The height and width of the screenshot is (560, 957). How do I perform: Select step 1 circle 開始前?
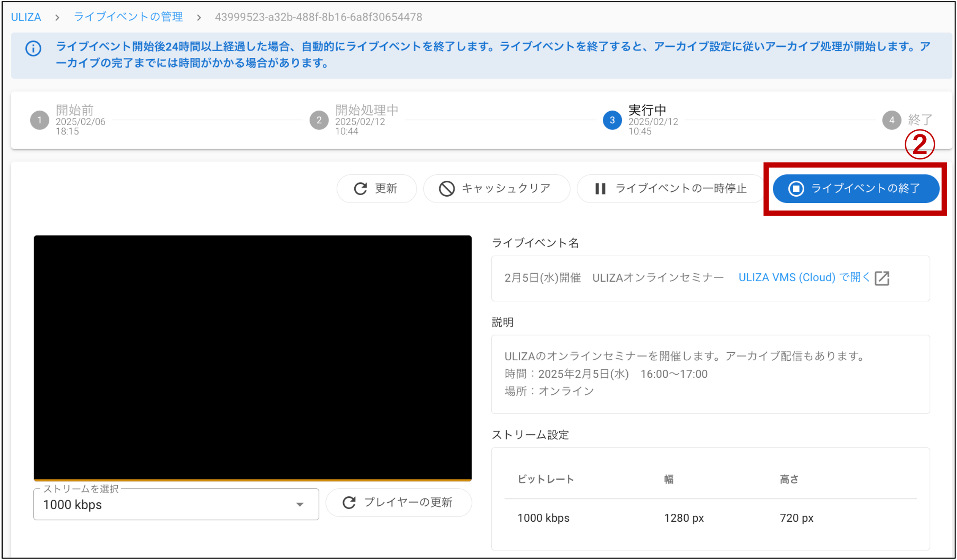click(39, 120)
